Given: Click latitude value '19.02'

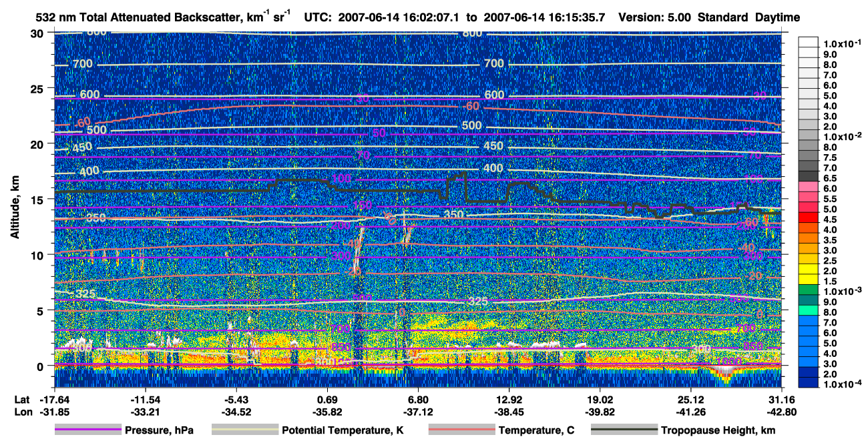Looking at the screenshot, I should pos(600,399).
